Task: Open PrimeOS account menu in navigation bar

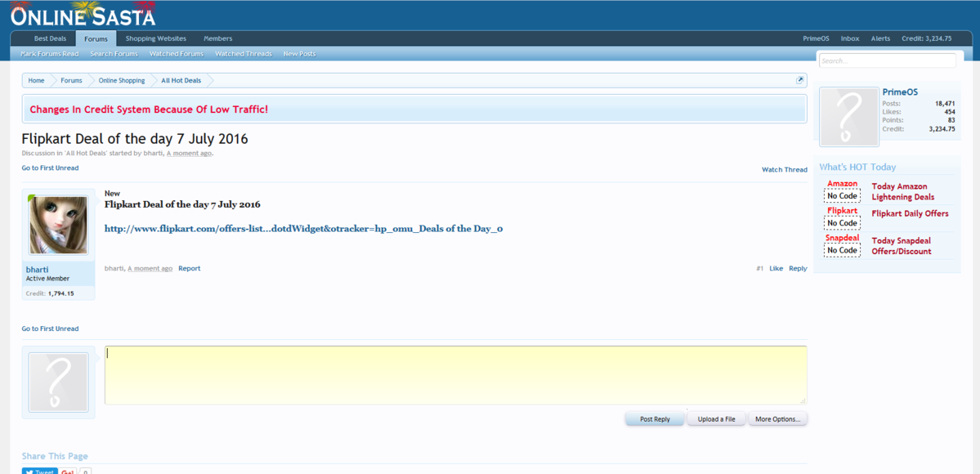Action: pyautogui.click(x=816, y=38)
